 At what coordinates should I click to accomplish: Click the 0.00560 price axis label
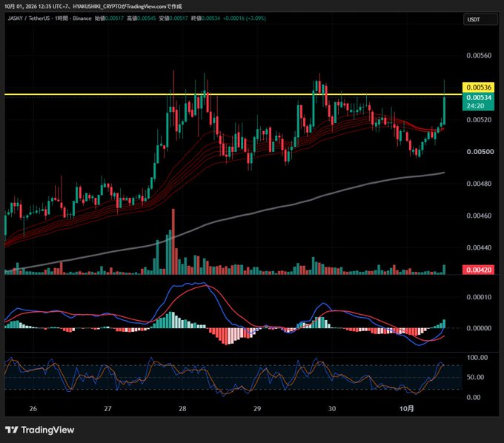[x=479, y=56]
